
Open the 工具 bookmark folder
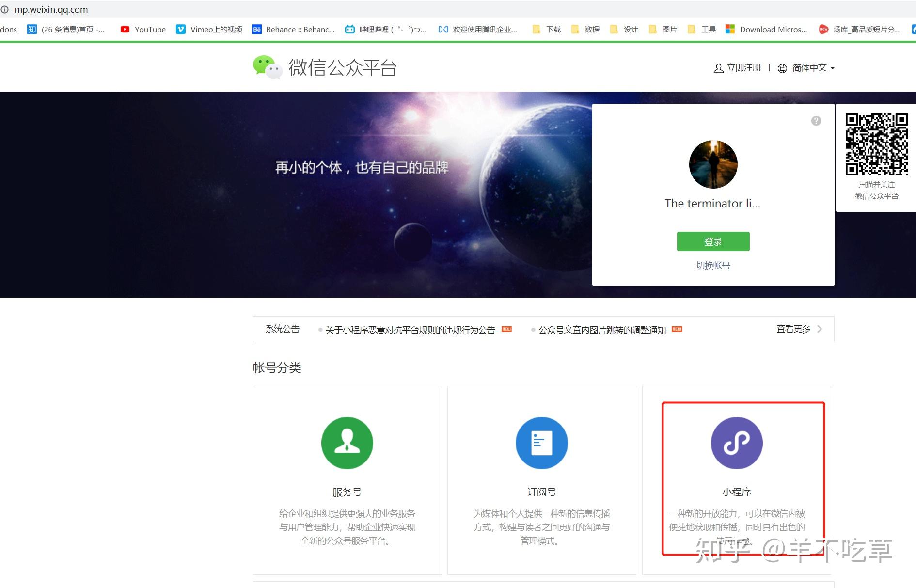[701, 29]
